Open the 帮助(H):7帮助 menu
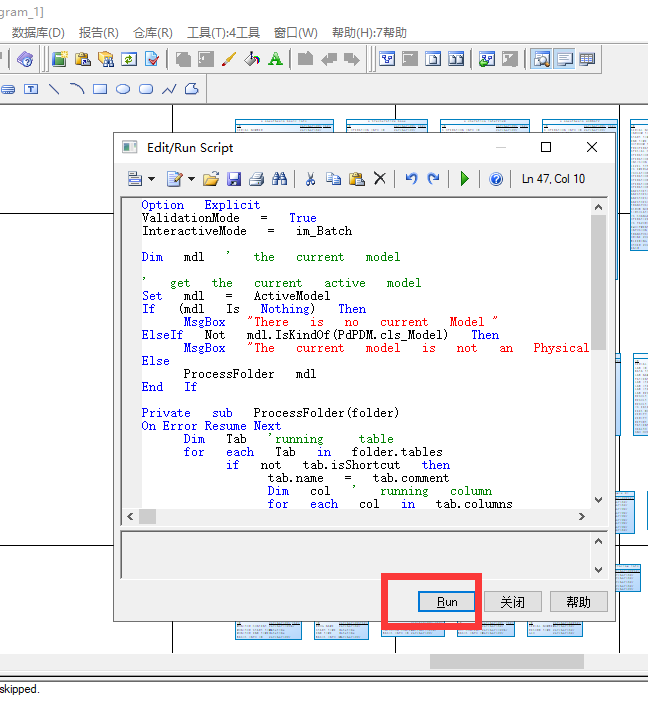This screenshot has width=648, height=715. pyautogui.click(x=369, y=33)
